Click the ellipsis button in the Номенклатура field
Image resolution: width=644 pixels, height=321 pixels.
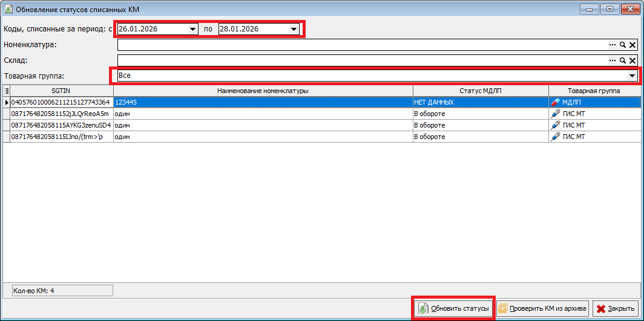[x=613, y=45]
